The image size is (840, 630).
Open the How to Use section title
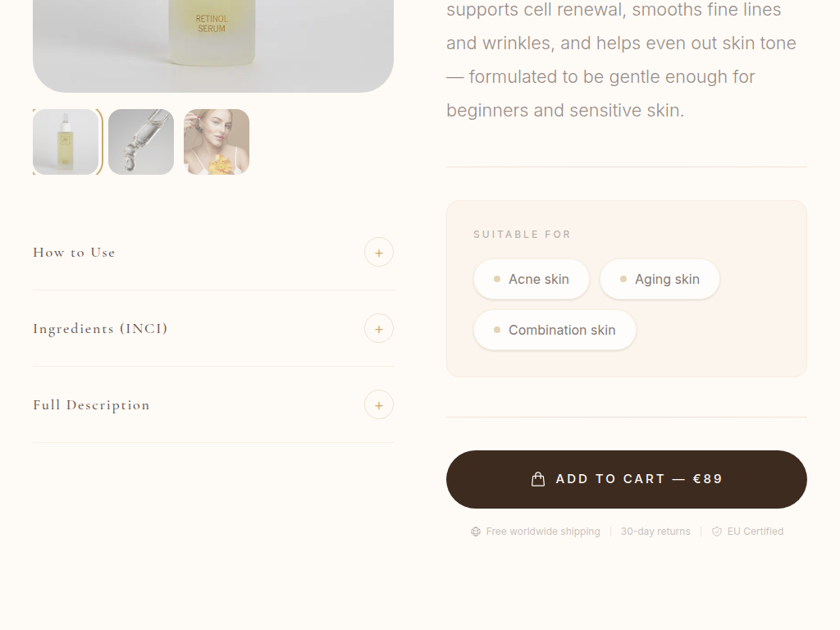pyautogui.click(x=74, y=253)
